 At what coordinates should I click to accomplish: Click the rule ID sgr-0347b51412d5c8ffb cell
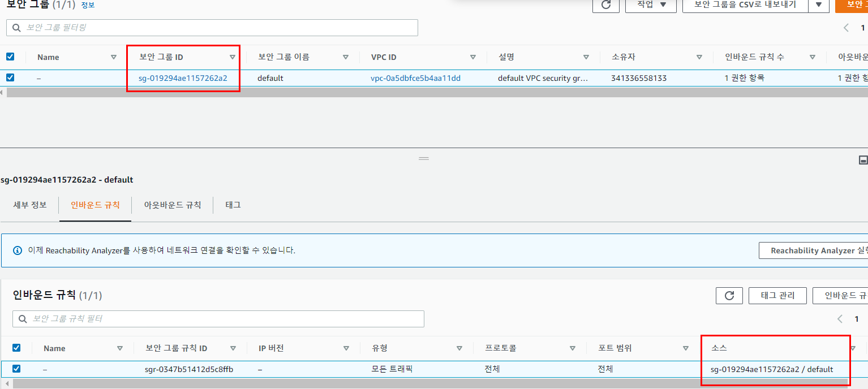[x=189, y=369]
